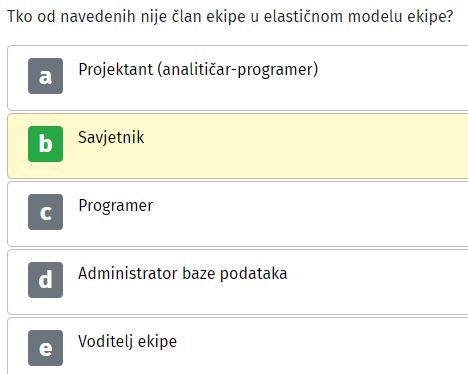The image size is (468, 374).
Task: Click the green letter "b" badge
Action: 45,144
